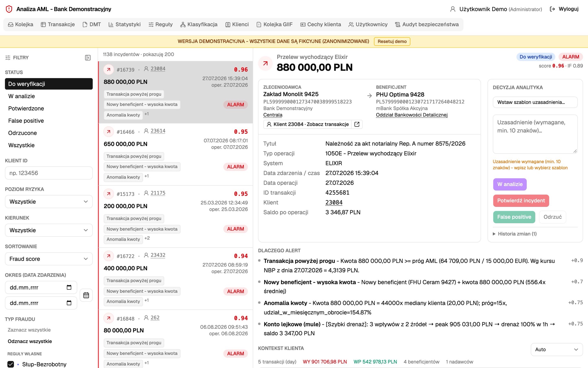The image size is (588, 368).
Task: Select the W analizie status filter
Action: coord(49,96)
